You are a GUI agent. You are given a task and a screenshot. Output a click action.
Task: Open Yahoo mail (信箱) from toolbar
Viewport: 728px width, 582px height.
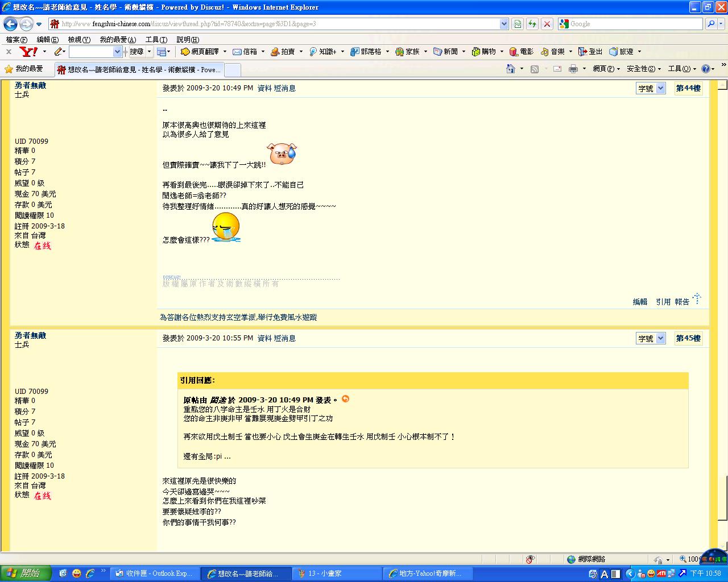pyautogui.click(x=245, y=52)
